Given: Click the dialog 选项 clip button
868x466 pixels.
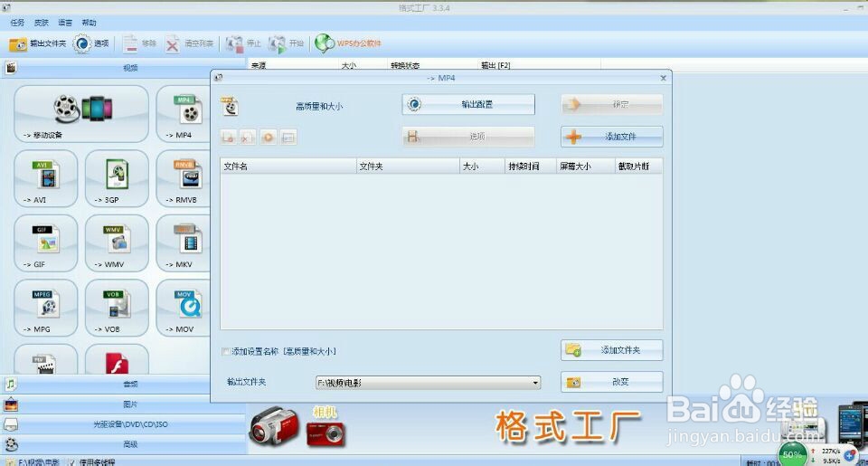Looking at the screenshot, I should click(468, 137).
